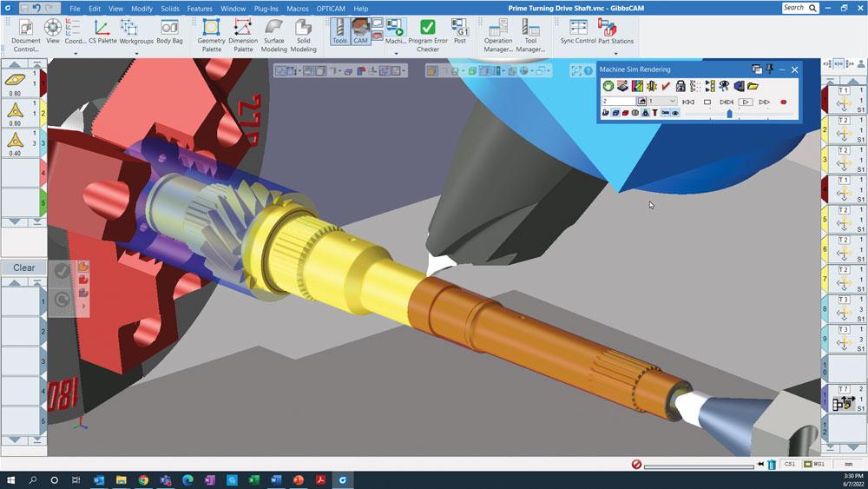Click the Post processor icon
Viewport: 868px width, 489px height.
tap(460, 31)
